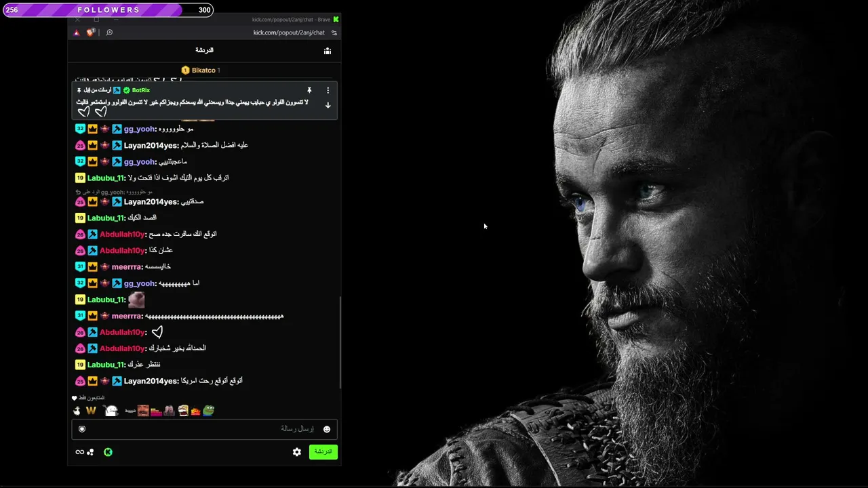This screenshot has width=868, height=488.
Task: Insert the gold W emote
Action: click(x=91, y=410)
